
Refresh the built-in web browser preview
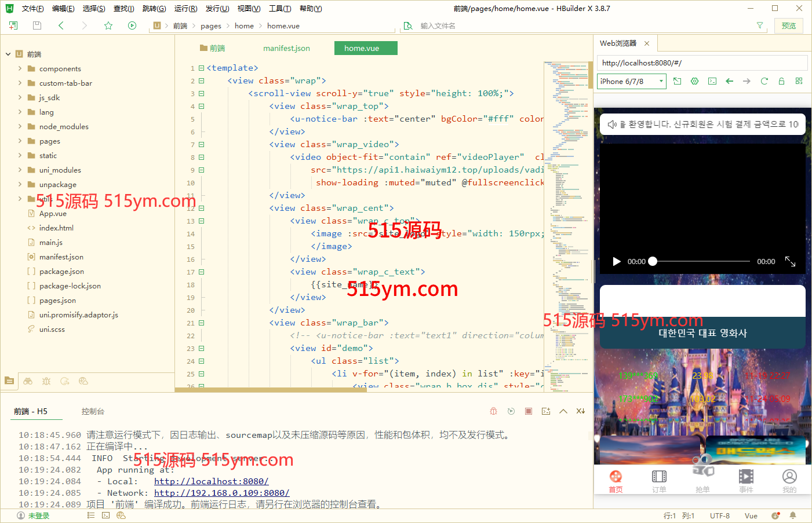(764, 81)
